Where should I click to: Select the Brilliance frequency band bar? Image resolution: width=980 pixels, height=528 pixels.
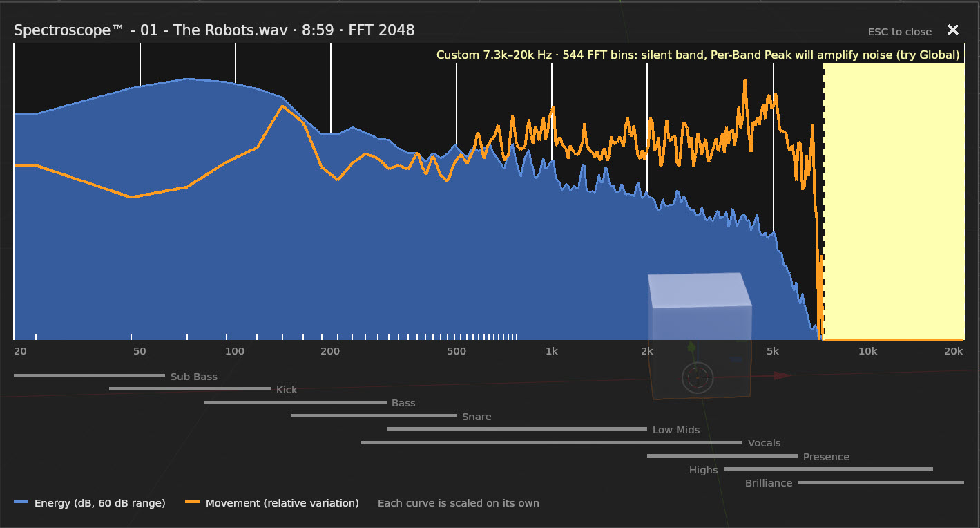coord(881,482)
